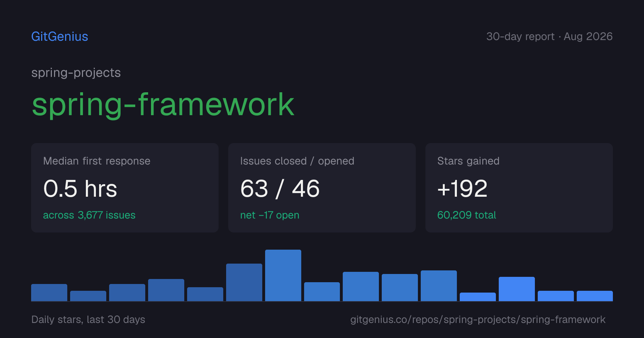This screenshot has height=338, width=644.
Task: Click the tallest bar in the daily stars chart
Action: click(x=283, y=275)
